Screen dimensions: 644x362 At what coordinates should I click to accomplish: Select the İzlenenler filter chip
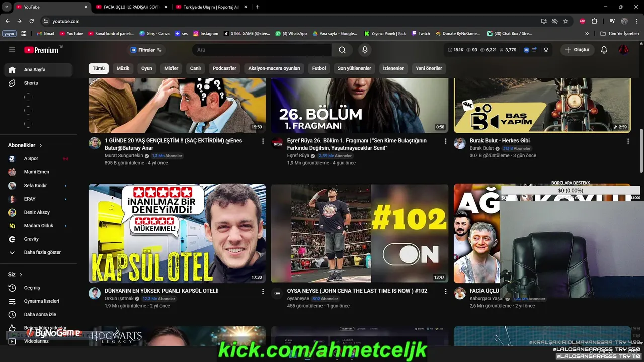coord(393,68)
